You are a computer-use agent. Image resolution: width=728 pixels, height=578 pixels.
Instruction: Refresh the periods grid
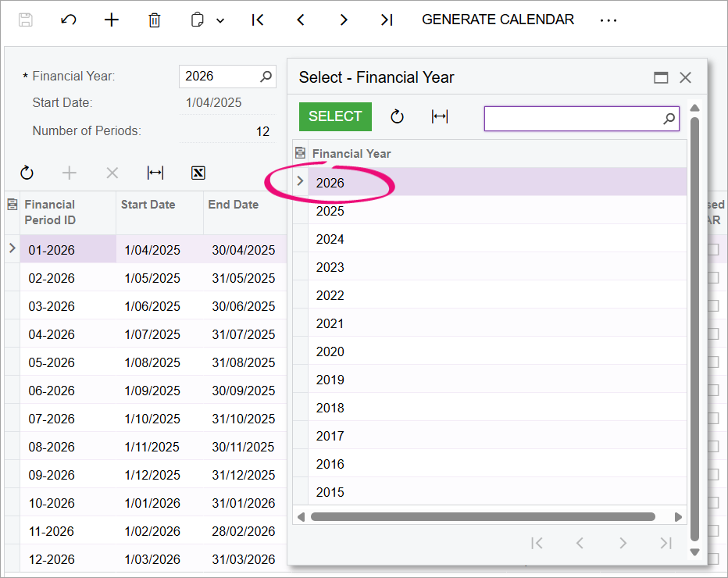(27, 173)
